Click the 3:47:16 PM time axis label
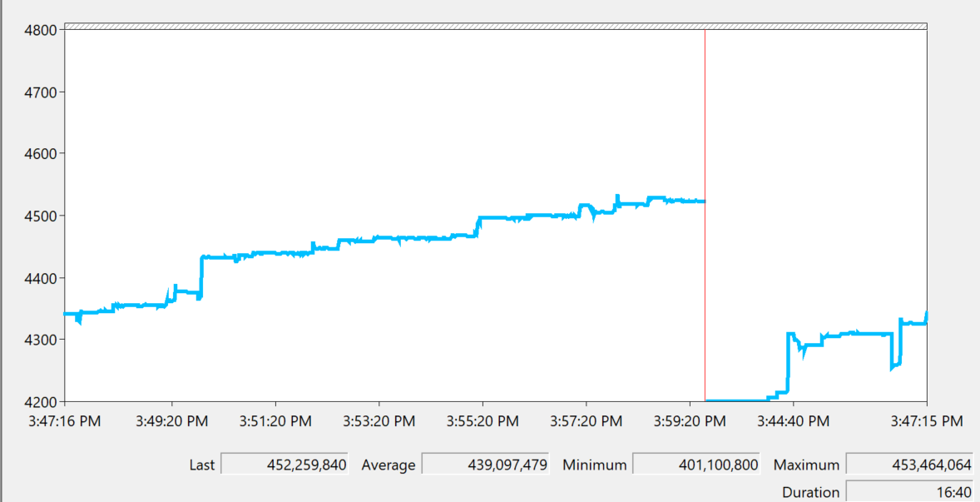 [x=65, y=421]
